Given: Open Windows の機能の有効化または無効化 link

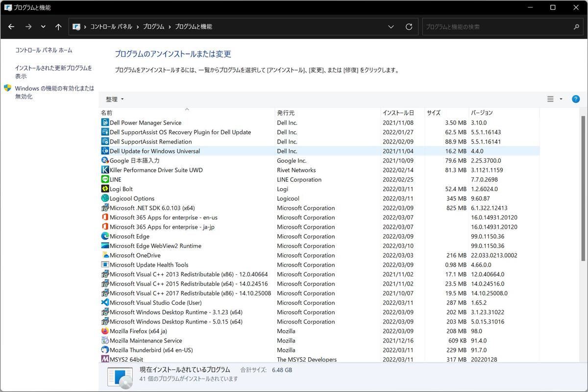Looking at the screenshot, I should pyautogui.click(x=54, y=93).
